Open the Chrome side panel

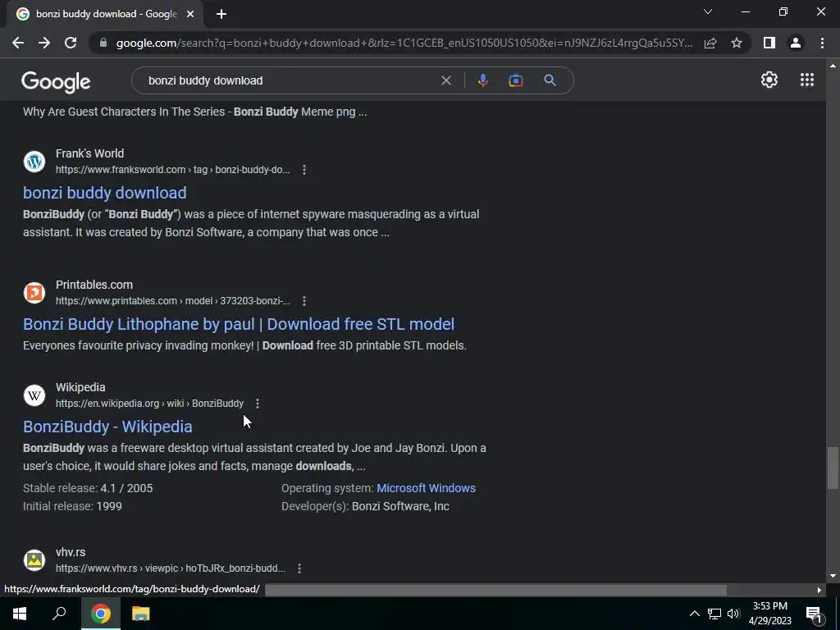point(769,43)
